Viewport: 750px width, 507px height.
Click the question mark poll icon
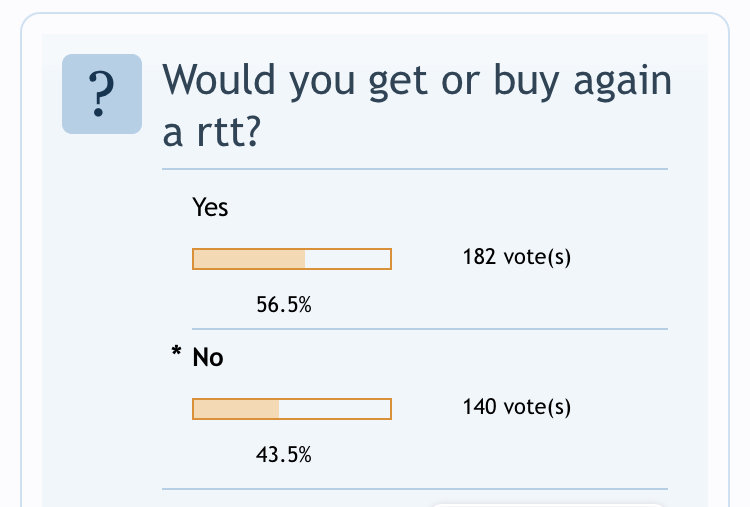coord(102,94)
